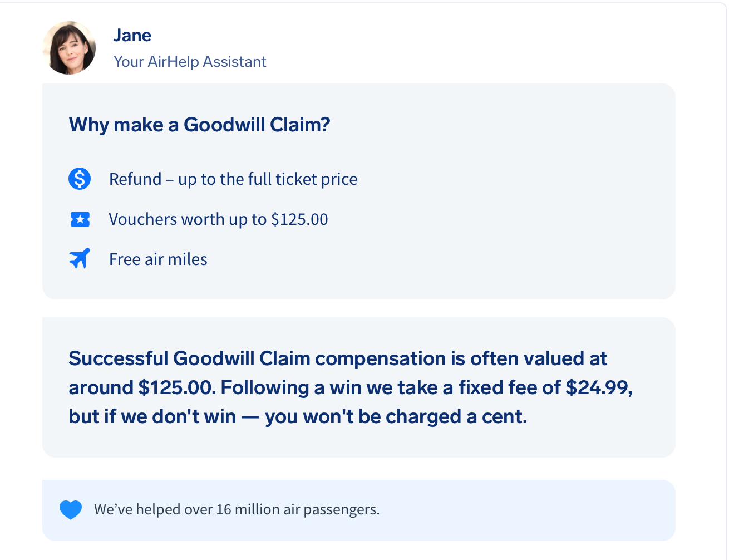Click "Vouchers worth up to $125.00" item
Image resolution: width=729 pixels, height=560 pixels.
tap(218, 219)
